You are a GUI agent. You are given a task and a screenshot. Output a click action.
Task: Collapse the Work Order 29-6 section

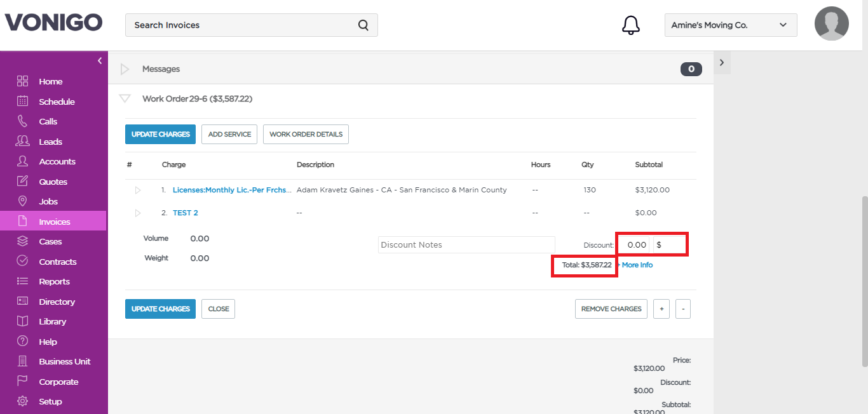[x=125, y=99]
